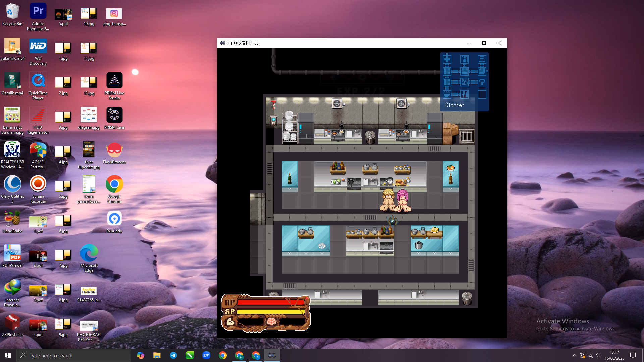The image size is (644, 362).
Task: Open the volume control in system tray
Action: 599,355
